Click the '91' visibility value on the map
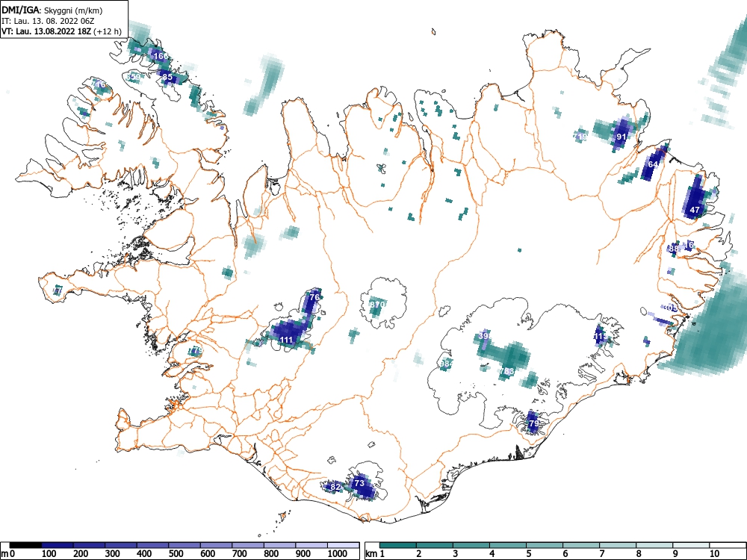Screen dimensions: 747x560 [622, 137]
